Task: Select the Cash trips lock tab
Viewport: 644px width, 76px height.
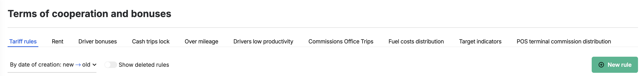Action: (151, 41)
